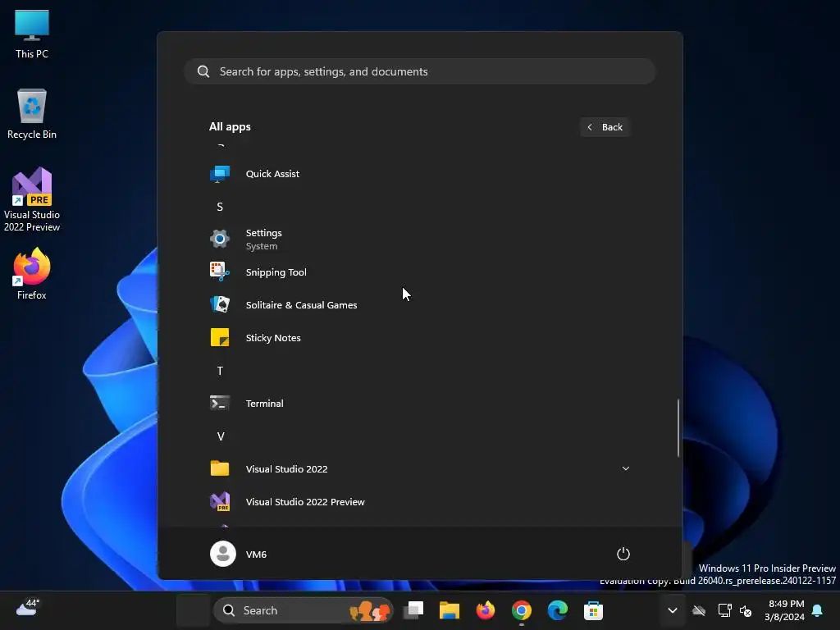The width and height of the screenshot is (840, 630).
Task: Click the letter V section header
Action: pyautogui.click(x=220, y=436)
